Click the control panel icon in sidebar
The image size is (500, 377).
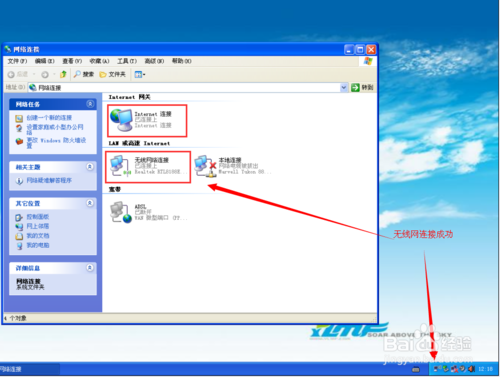[x=19, y=217]
